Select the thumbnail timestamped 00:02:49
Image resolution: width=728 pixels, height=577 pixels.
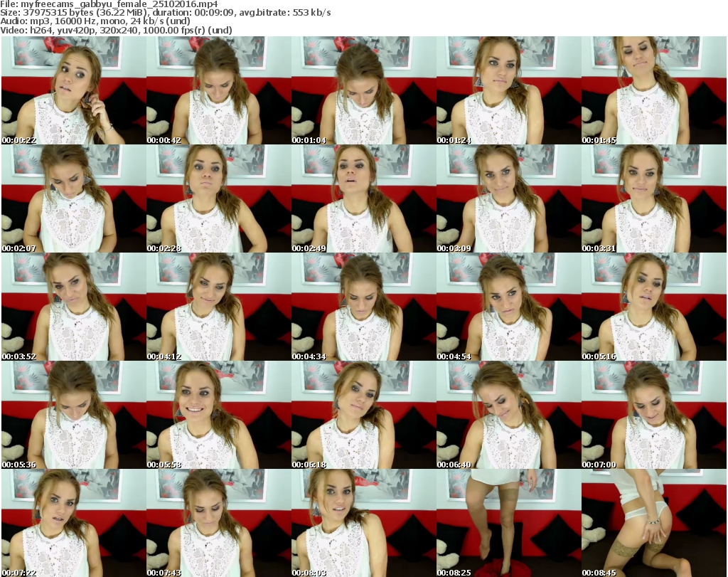pos(363,198)
